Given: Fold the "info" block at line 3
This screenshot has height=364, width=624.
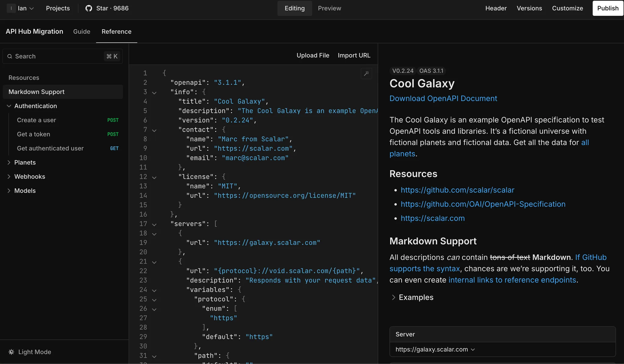Looking at the screenshot, I should click(x=154, y=93).
